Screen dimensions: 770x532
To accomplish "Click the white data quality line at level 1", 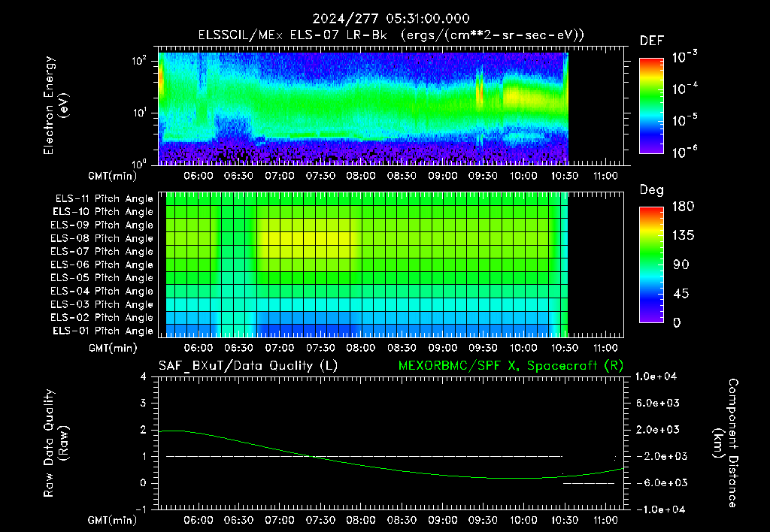I will tap(364, 456).
